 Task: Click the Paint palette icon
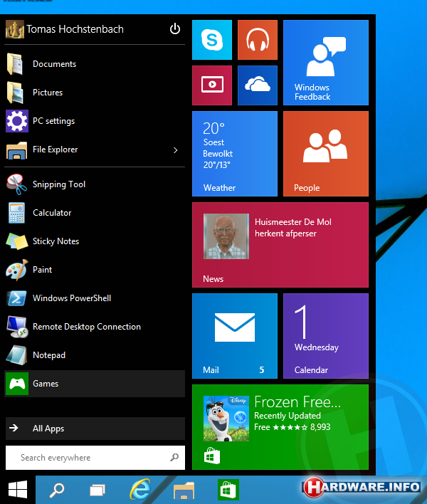coord(17,270)
